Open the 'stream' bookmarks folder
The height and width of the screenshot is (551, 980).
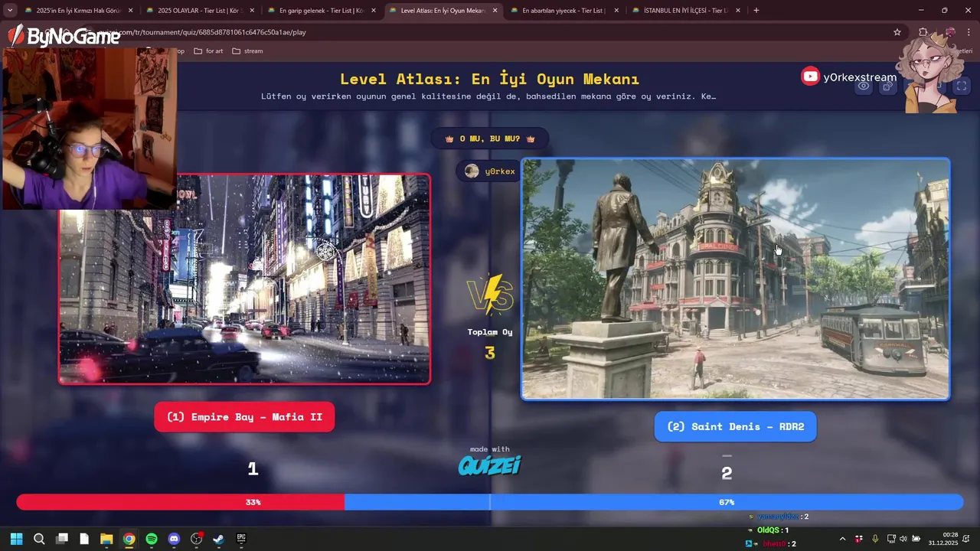(247, 51)
